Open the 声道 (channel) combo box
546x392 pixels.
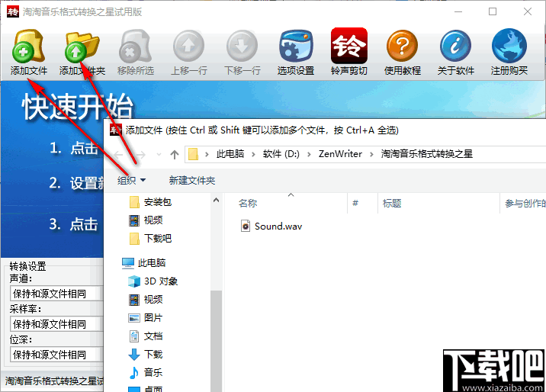coord(56,294)
